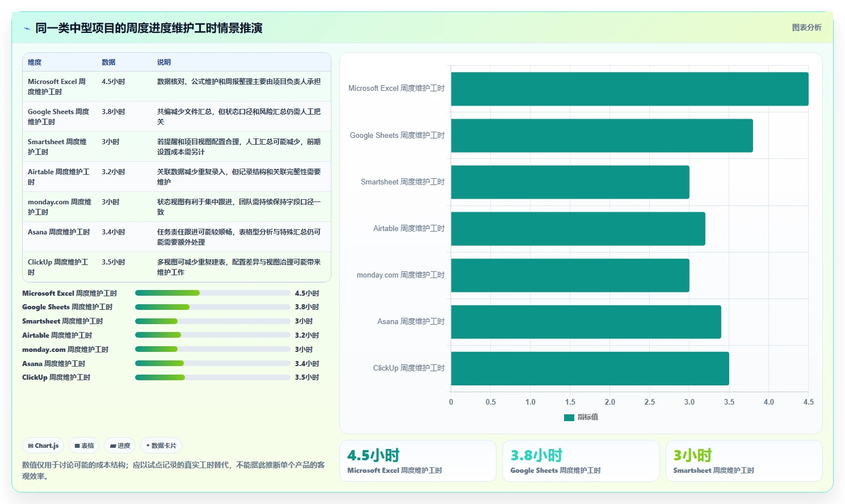Screen dimensions: 845x504
Task: Click the Asana progress bar
Action: (213, 363)
